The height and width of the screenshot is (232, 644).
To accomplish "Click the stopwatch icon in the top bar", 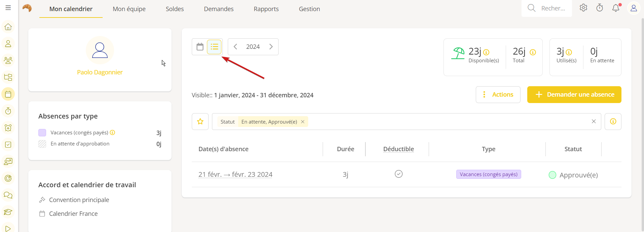I will 600,8.
